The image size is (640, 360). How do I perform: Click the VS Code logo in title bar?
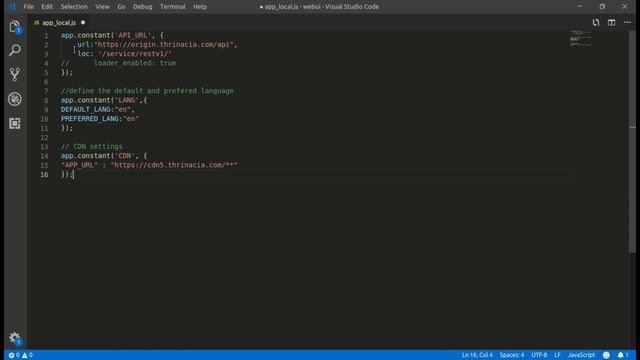coord(12,7)
